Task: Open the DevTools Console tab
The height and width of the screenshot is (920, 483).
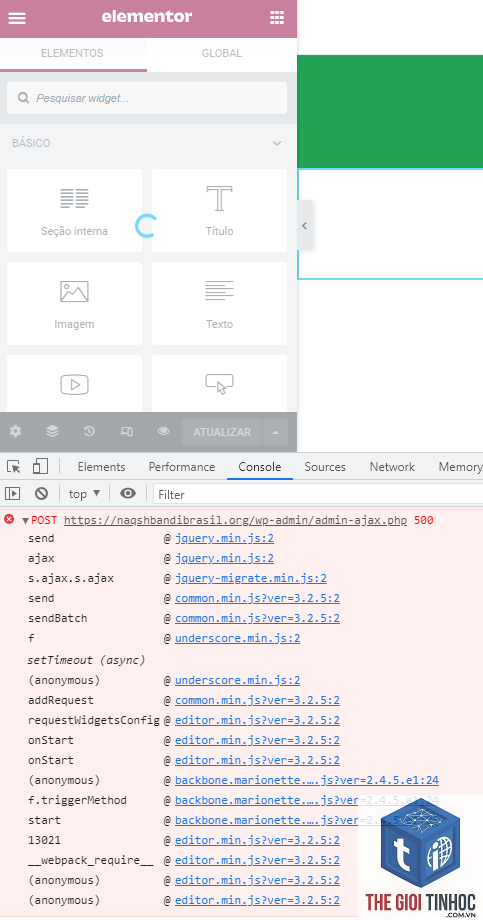Action: [x=260, y=467]
